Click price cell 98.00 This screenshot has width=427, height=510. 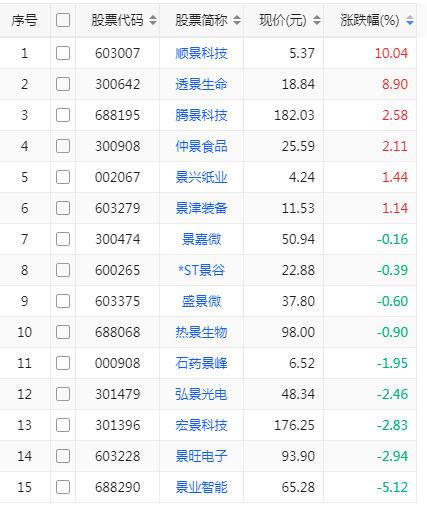(298, 332)
